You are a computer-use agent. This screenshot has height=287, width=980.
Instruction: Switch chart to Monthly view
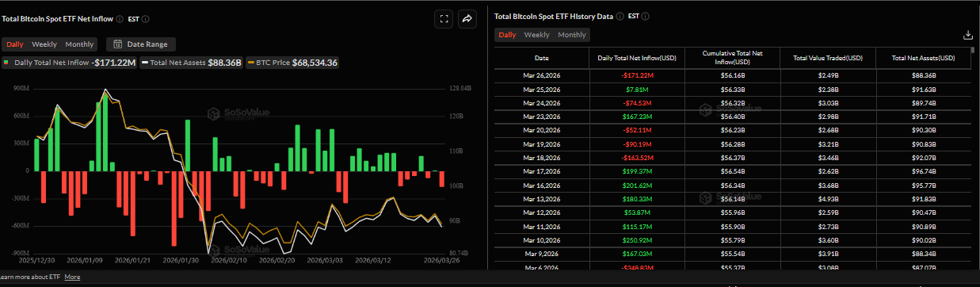click(79, 44)
